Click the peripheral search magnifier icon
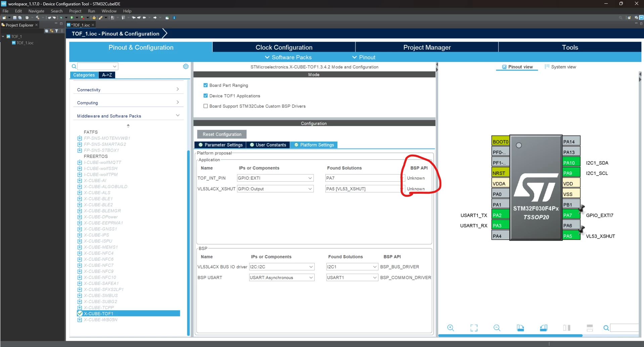This screenshot has height=347, width=644. (74, 67)
